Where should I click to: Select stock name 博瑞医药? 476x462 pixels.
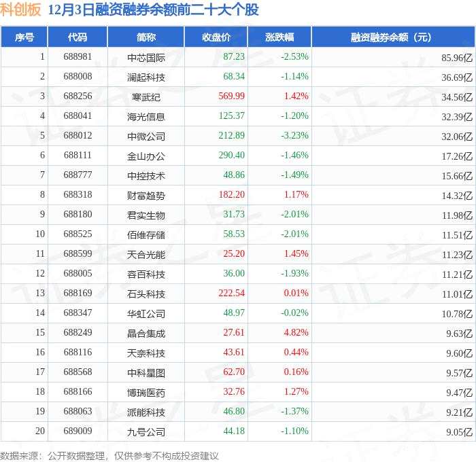pyautogui.click(x=146, y=393)
